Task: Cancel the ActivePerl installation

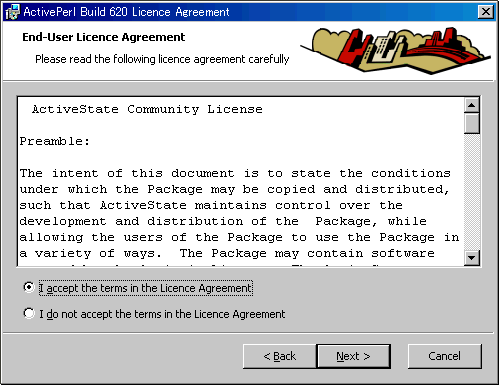Action: [445, 356]
